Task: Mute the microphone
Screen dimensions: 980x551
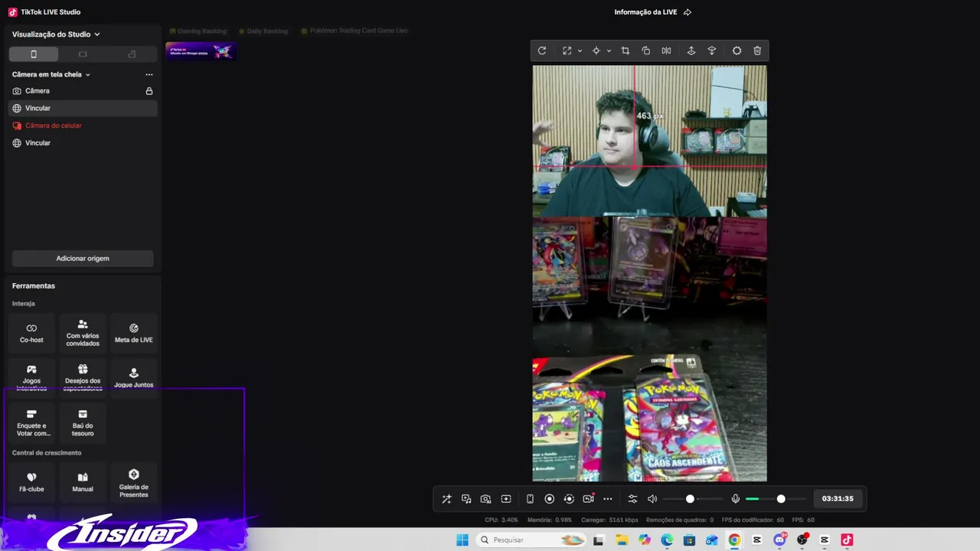Action: click(x=735, y=499)
